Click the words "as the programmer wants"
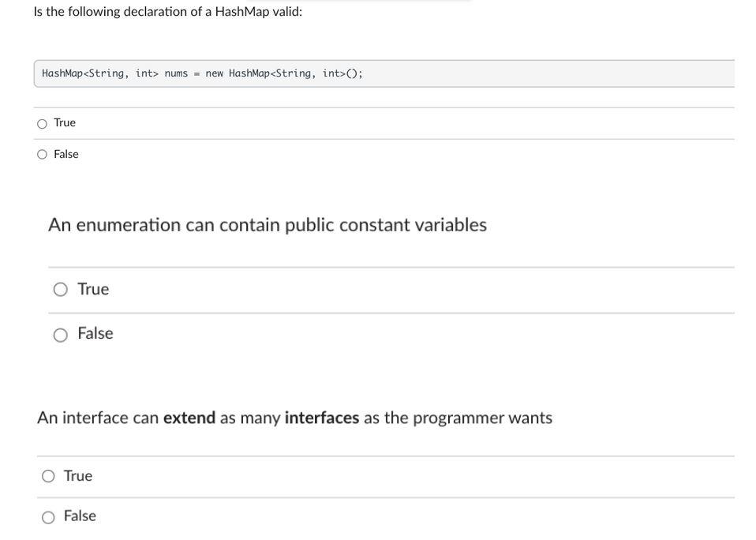 click(x=458, y=418)
